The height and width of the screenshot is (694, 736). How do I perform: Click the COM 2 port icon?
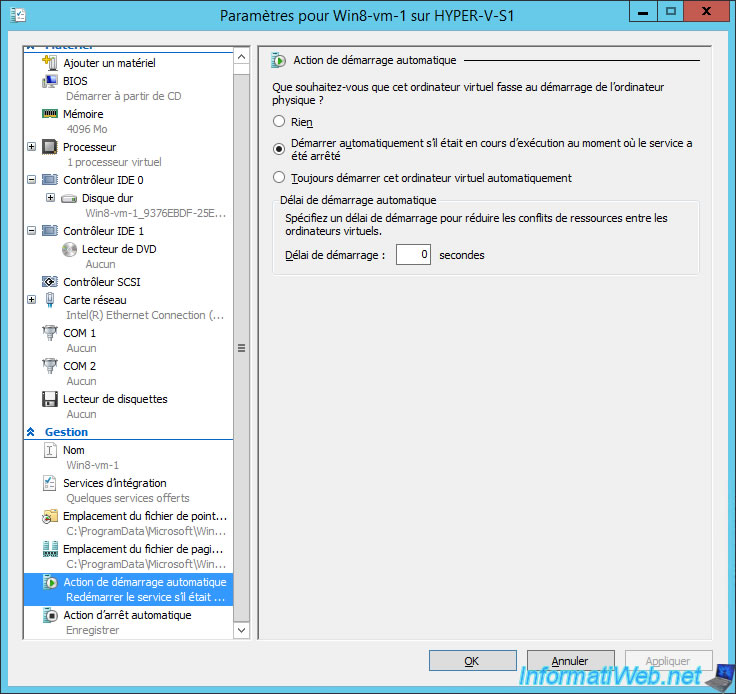(x=50, y=366)
